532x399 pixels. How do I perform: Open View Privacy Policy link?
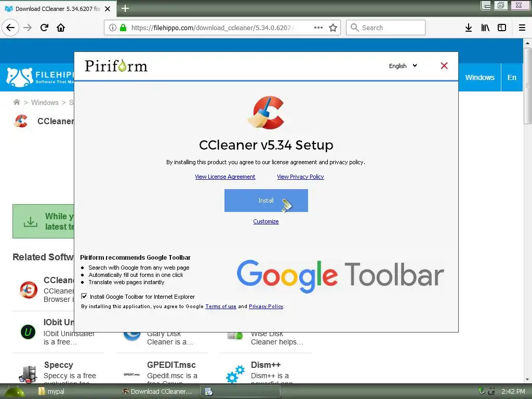pos(300,177)
